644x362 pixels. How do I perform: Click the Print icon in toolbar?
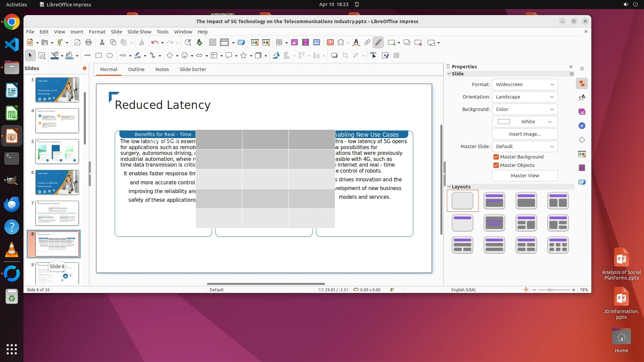(89, 42)
